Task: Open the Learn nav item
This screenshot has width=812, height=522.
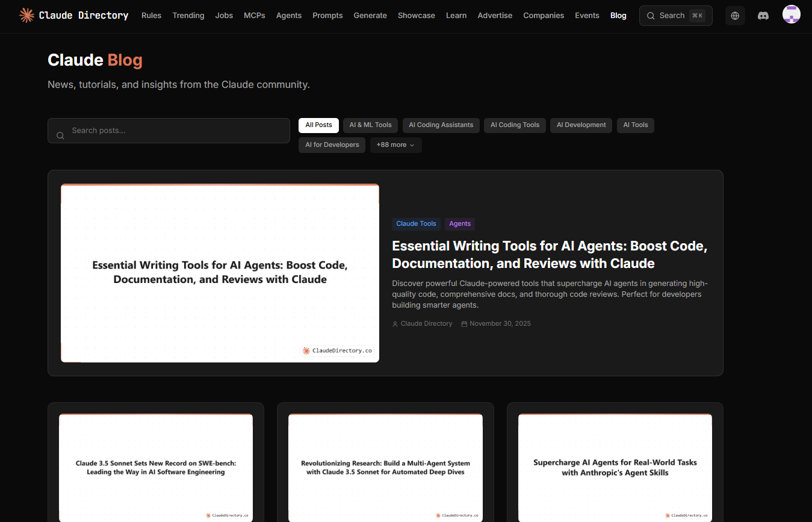Action: pyautogui.click(x=456, y=16)
